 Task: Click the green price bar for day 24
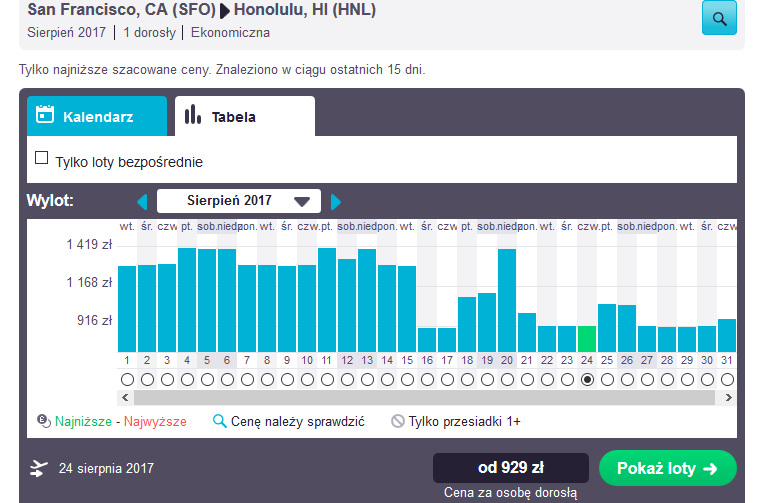click(x=587, y=339)
